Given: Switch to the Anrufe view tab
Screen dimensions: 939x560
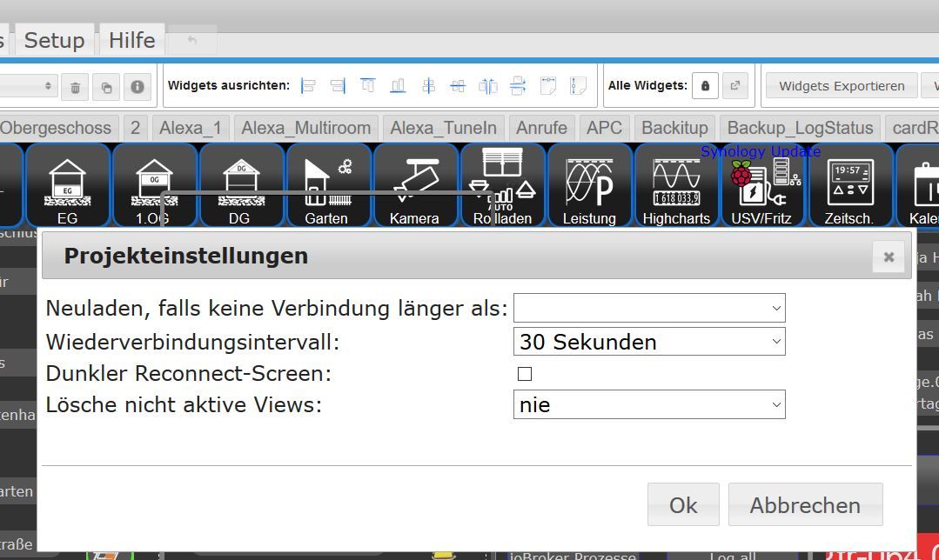Looking at the screenshot, I should [x=541, y=128].
